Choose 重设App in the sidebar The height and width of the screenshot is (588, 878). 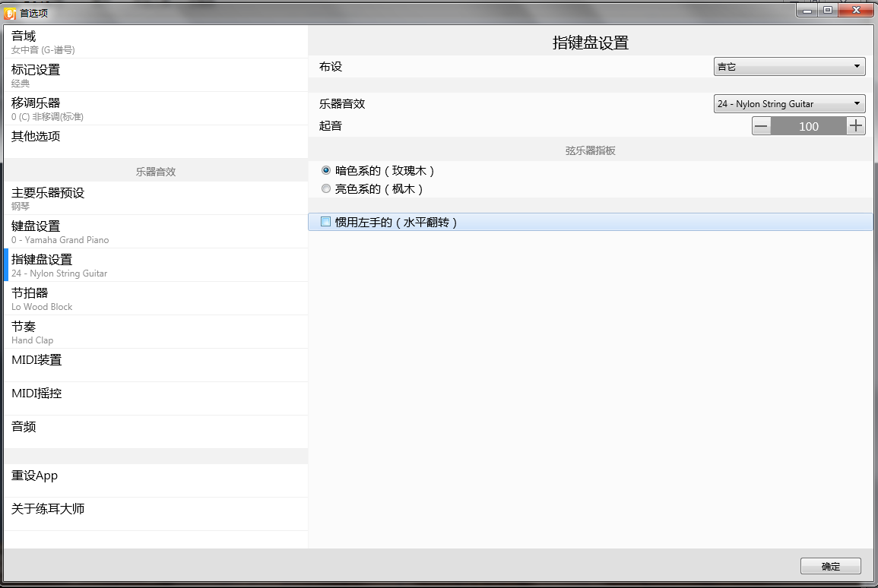coord(156,481)
